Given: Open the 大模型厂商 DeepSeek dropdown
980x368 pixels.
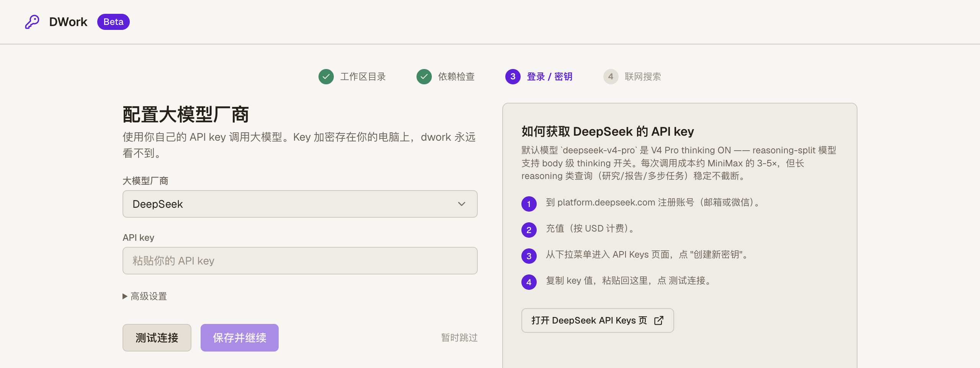Looking at the screenshot, I should (x=300, y=204).
